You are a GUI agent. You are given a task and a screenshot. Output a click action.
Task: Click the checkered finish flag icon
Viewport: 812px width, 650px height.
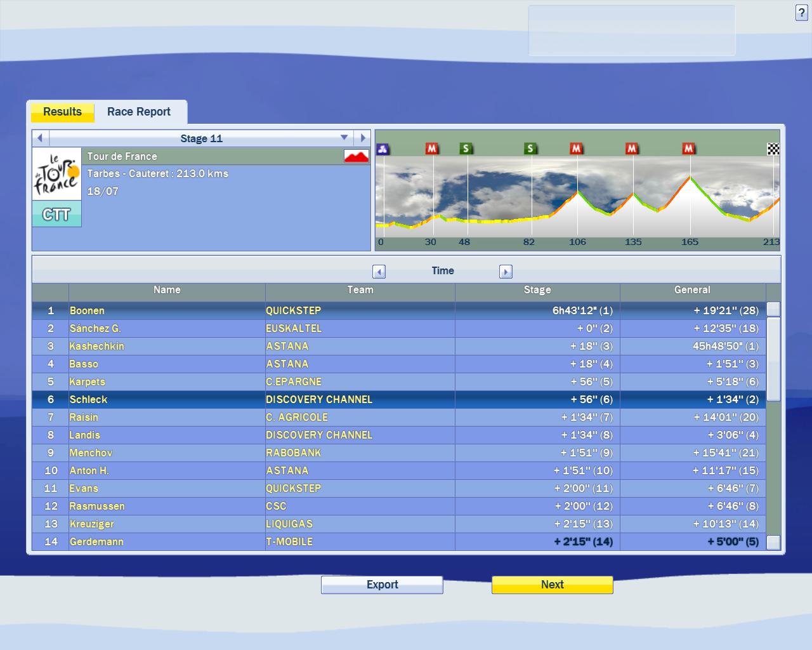click(x=773, y=149)
